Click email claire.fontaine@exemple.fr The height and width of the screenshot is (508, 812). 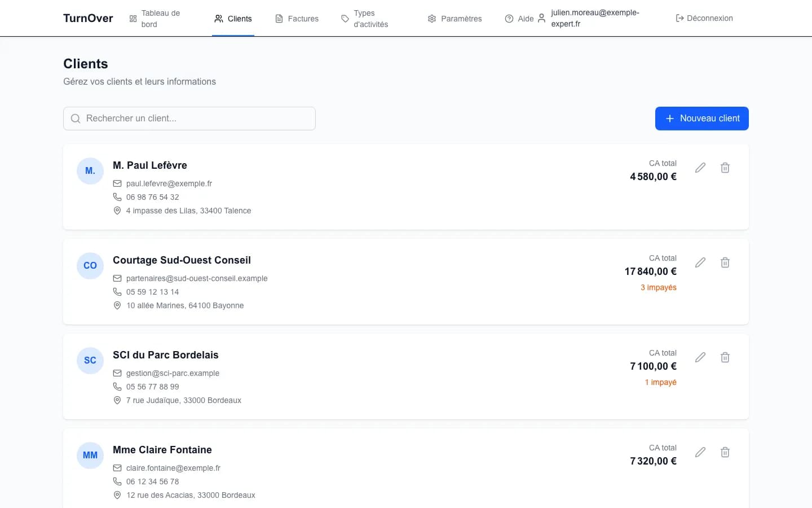[x=173, y=468]
